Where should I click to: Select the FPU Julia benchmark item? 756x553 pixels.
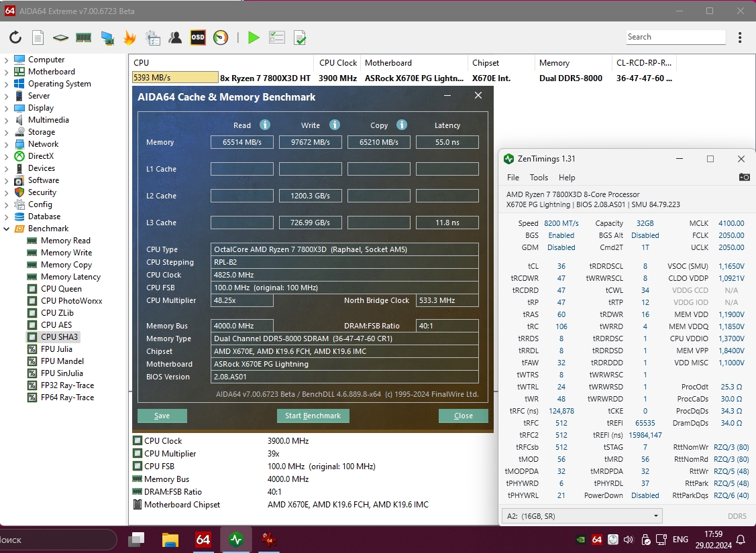pyautogui.click(x=56, y=349)
